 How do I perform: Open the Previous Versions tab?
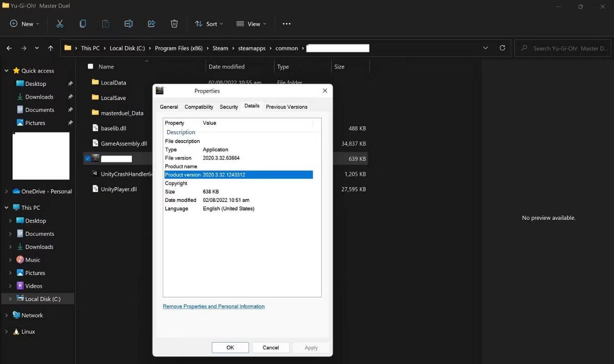pos(286,107)
